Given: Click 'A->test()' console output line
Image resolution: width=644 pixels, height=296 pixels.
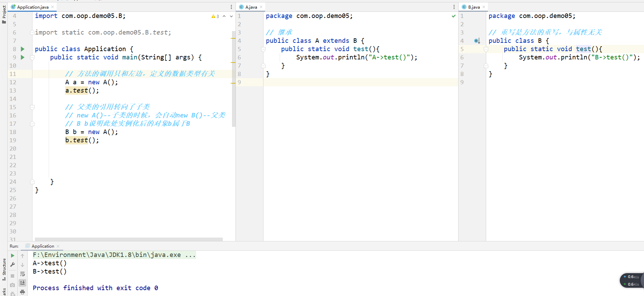Looking at the screenshot, I should (x=50, y=263).
